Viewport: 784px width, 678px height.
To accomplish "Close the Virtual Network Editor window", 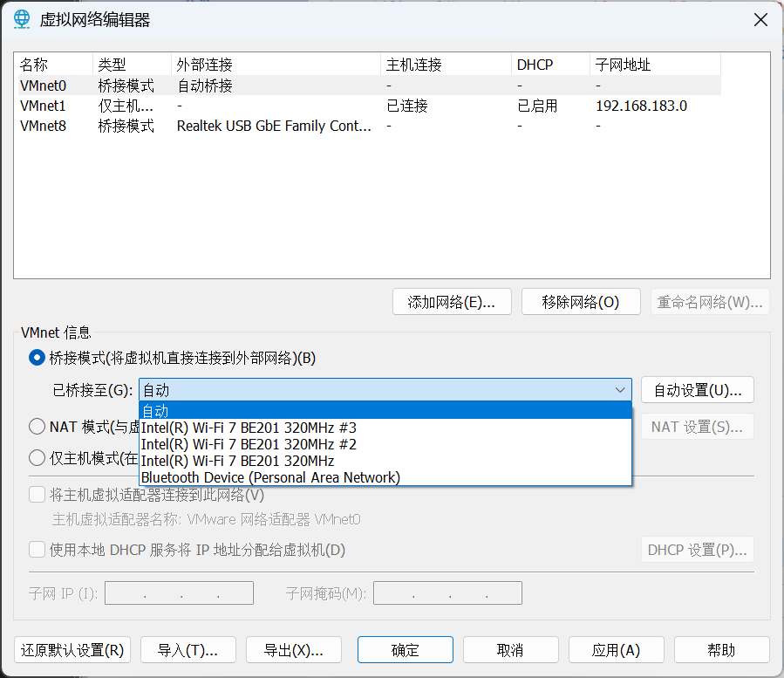I will [760, 20].
